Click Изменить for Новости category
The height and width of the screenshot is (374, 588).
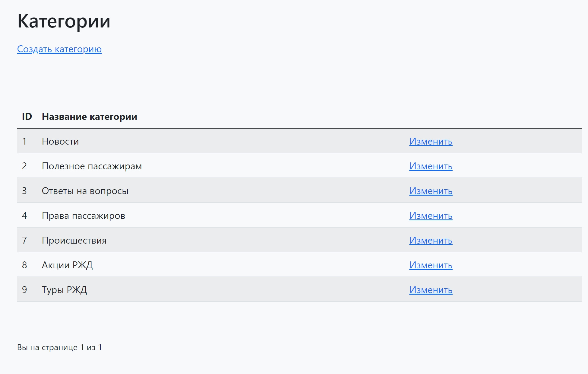(431, 141)
